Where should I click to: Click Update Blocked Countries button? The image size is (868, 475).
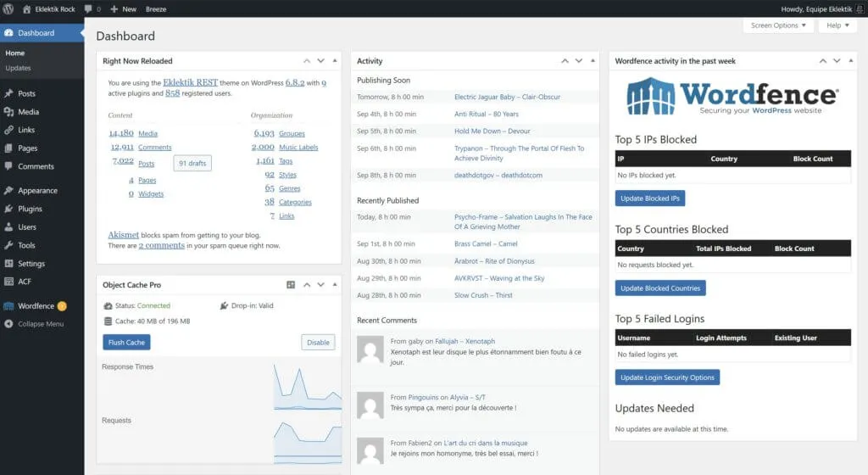(x=660, y=288)
